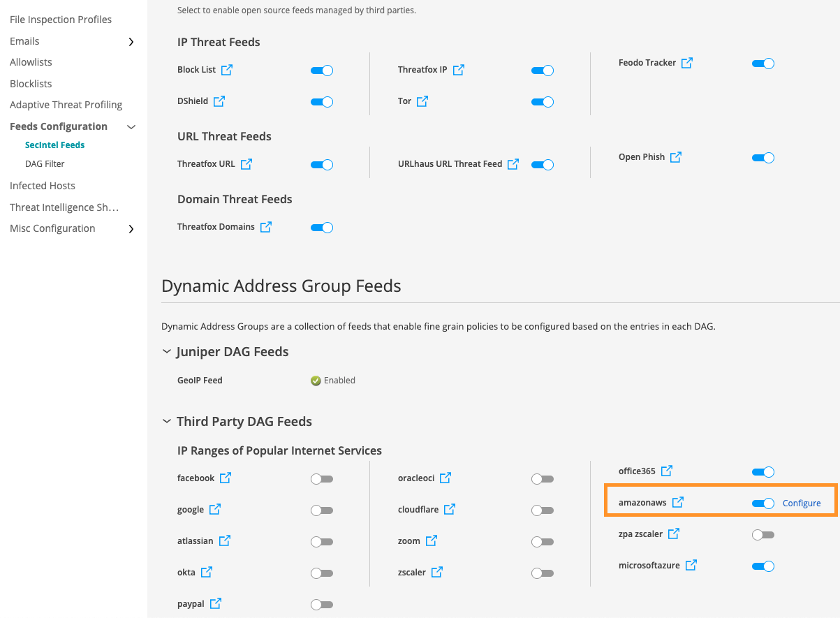Disable the Feodo Tracker toggle
The image size is (840, 618).
(x=763, y=64)
